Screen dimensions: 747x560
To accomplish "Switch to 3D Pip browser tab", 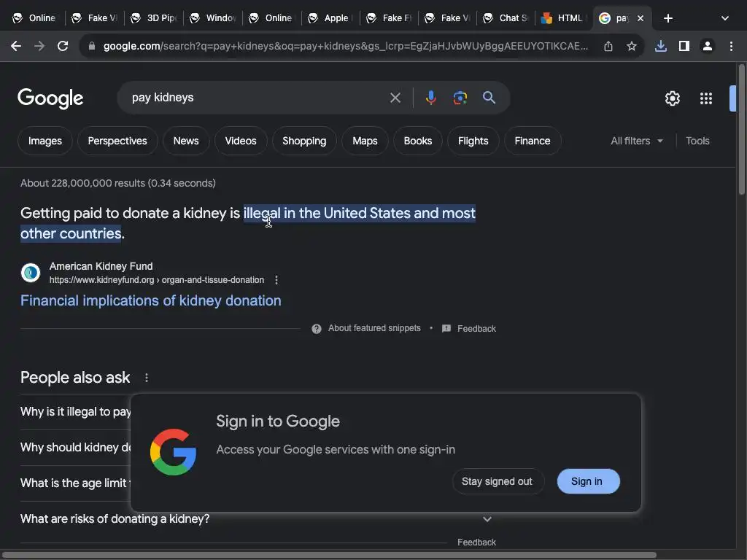I will pos(154,18).
